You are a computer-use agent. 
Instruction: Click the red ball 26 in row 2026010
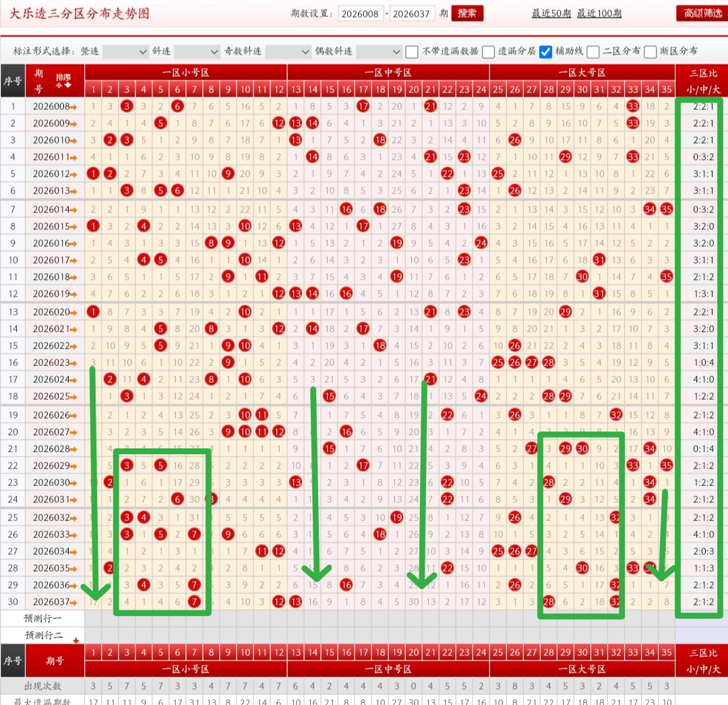point(515,140)
